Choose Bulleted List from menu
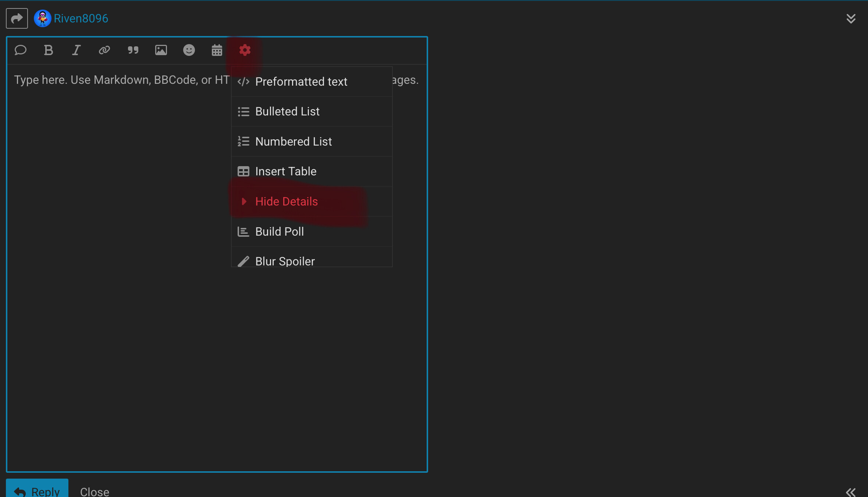This screenshot has width=868, height=497. 287,111
